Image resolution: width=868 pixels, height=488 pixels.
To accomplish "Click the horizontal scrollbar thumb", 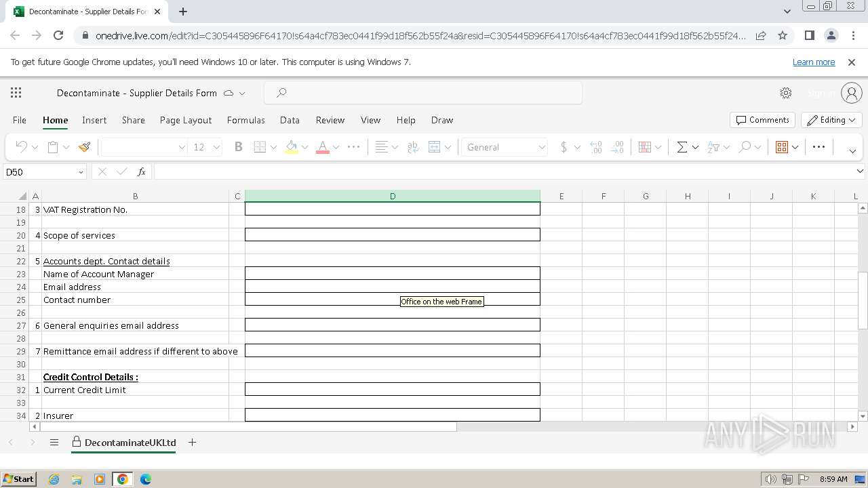I will (248, 427).
